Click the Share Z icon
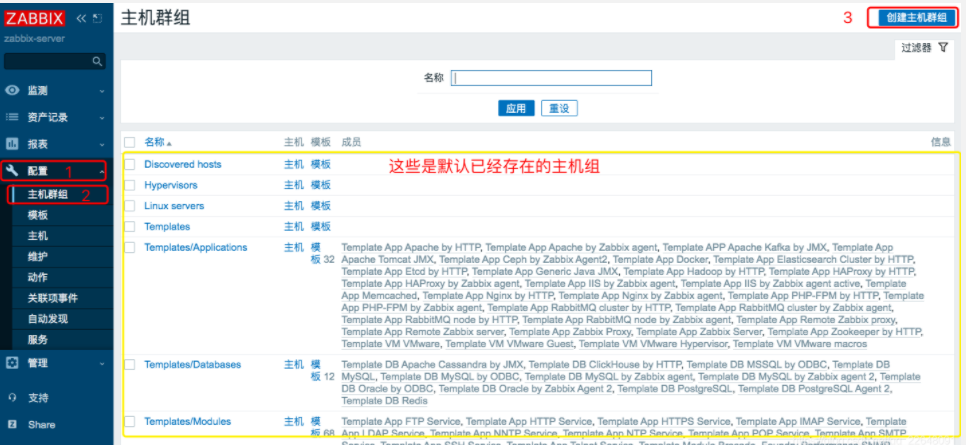 click(x=12, y=425)
